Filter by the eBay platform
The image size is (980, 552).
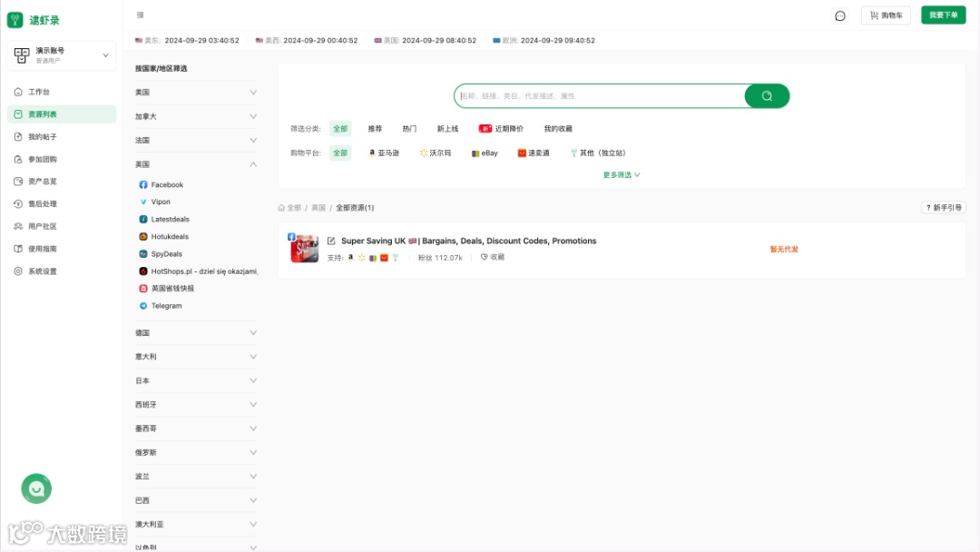click(x=485, y=153)
